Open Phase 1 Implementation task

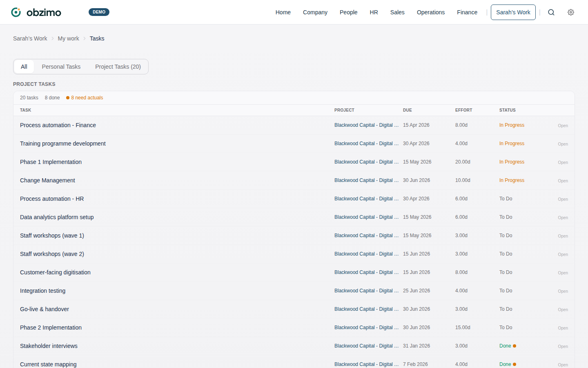(51, 162)
